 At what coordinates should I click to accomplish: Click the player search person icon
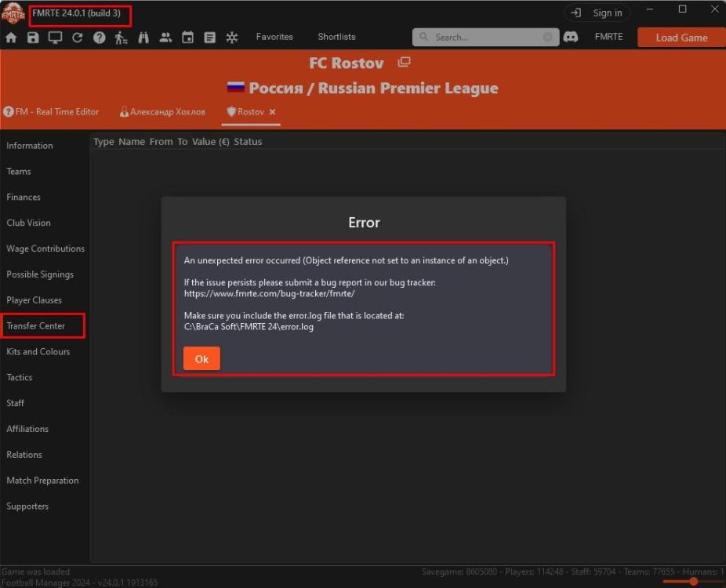(121, 38)
